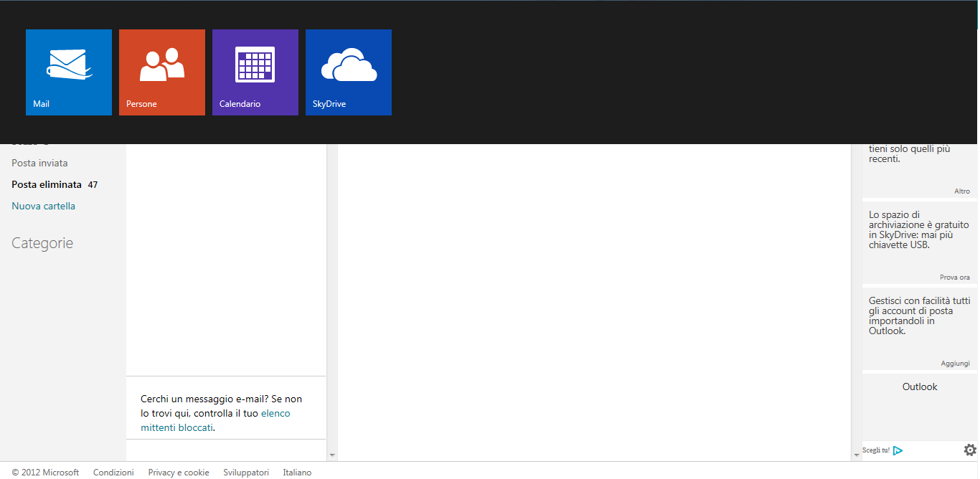
Task: Open the Calendario tile
Action: pos(255,72)
